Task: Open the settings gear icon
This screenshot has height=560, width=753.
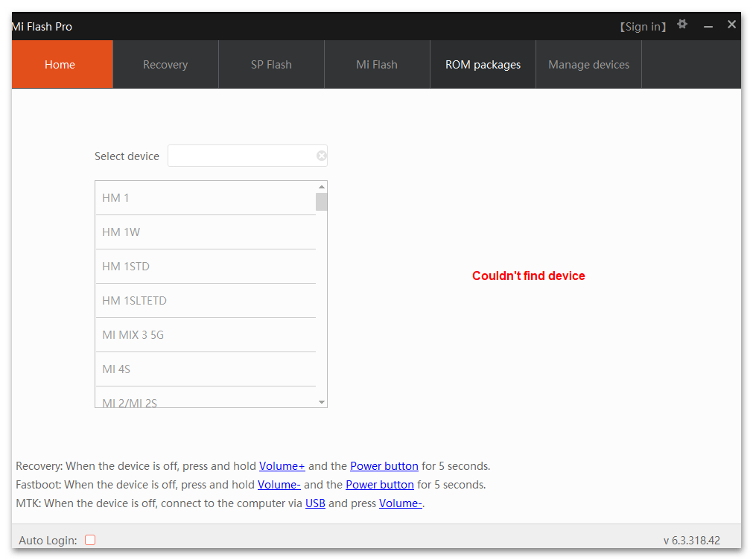Action: (682, 24)
